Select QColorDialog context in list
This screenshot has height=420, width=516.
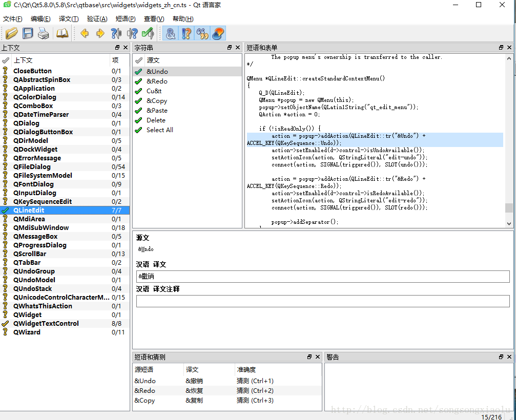(65, 97)
